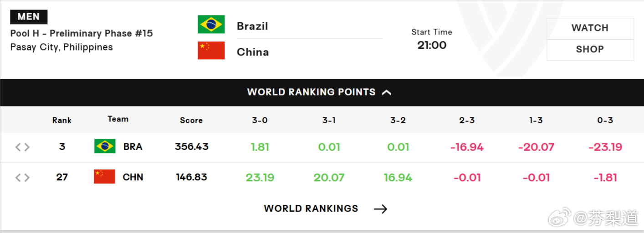
Task: Click the Weibo logo watermark
Action: point(560,218)
